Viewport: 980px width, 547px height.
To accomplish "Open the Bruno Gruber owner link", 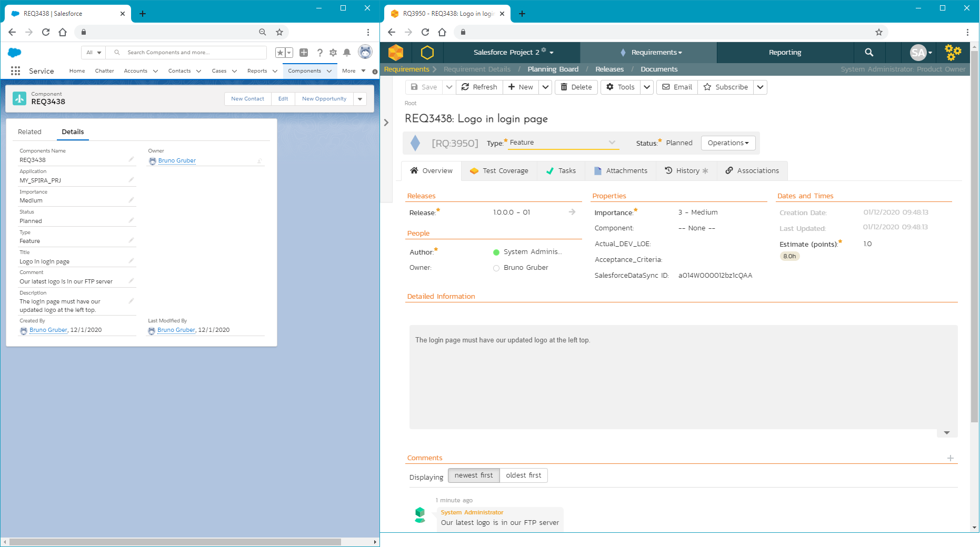I will (177, 161).
